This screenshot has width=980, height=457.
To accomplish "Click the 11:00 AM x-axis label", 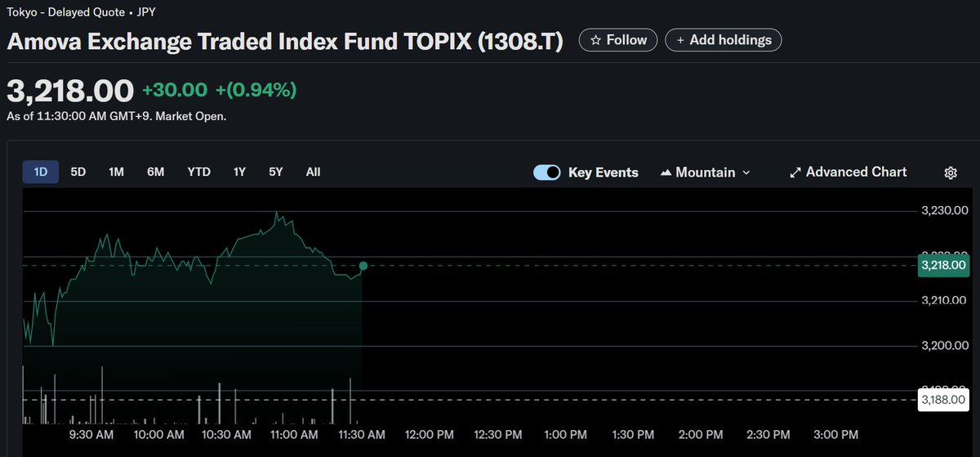I will click(x=294, y=434).
